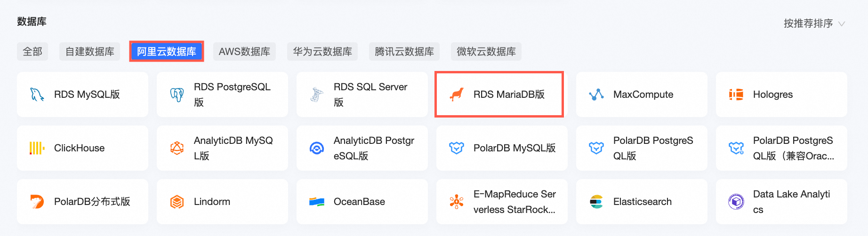
Task: Click the Data Lake Analytics icon
Action: (736, 202)
